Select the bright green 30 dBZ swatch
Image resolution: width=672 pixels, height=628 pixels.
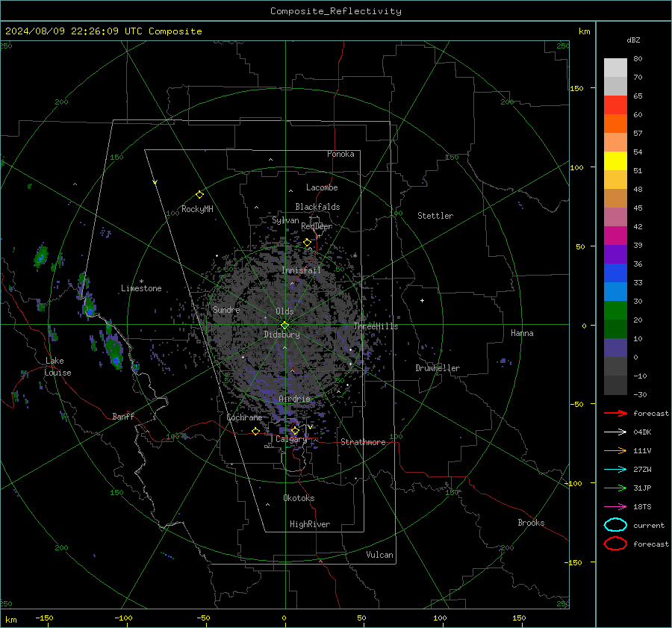tap(615, 311)
